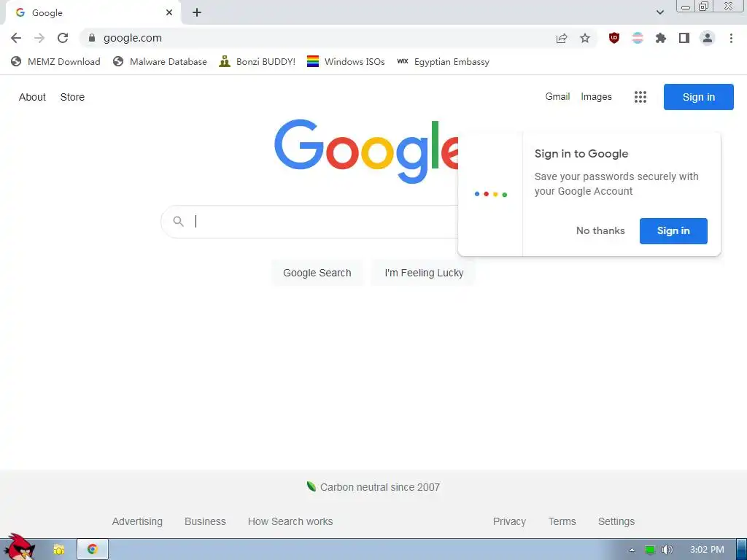Show hidden tray icons arrow

click(x=632, y=550)
